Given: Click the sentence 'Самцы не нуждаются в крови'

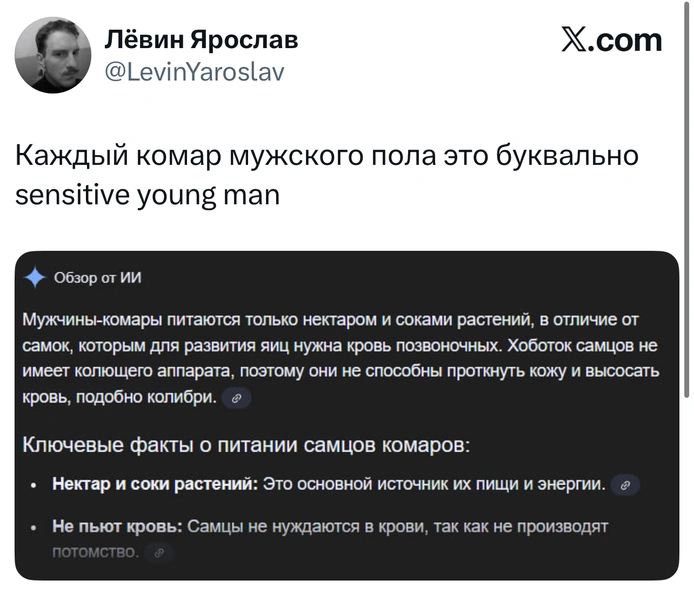Looking at the screenshot, I should coord(397,526).
